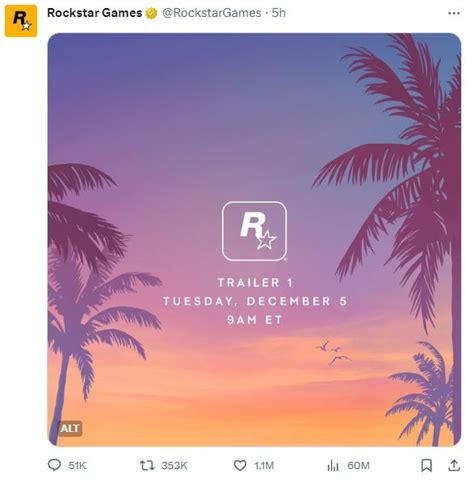Click the 353K reposts count
474x482 pixels.
[174, 465]
